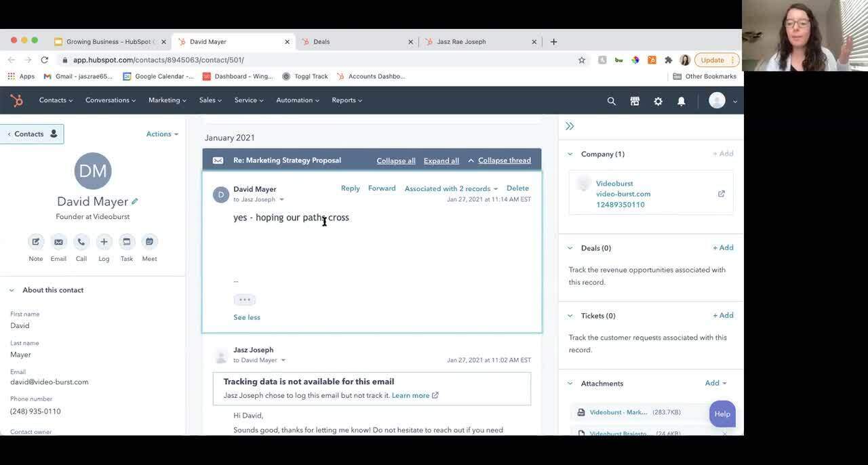The width and height of the screenshot is (868, 465).
Task: Click the Email action icon
Action: [x=58, y=242]
